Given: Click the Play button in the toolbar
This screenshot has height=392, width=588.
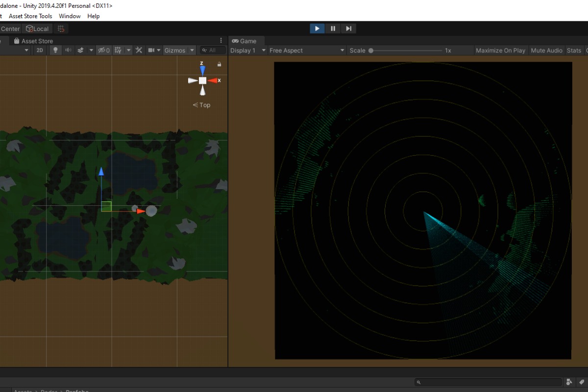Looking at the screenshot, I should point(317,28).
